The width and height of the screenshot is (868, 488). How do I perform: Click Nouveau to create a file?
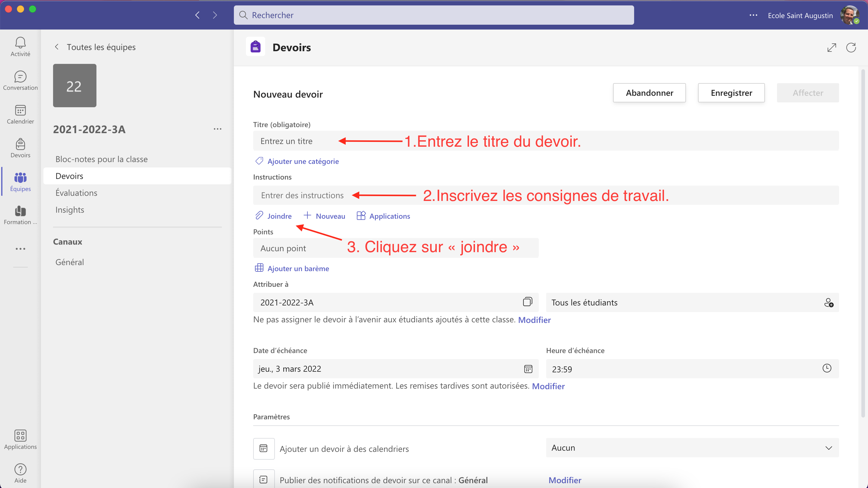click(x=324, y=216)
